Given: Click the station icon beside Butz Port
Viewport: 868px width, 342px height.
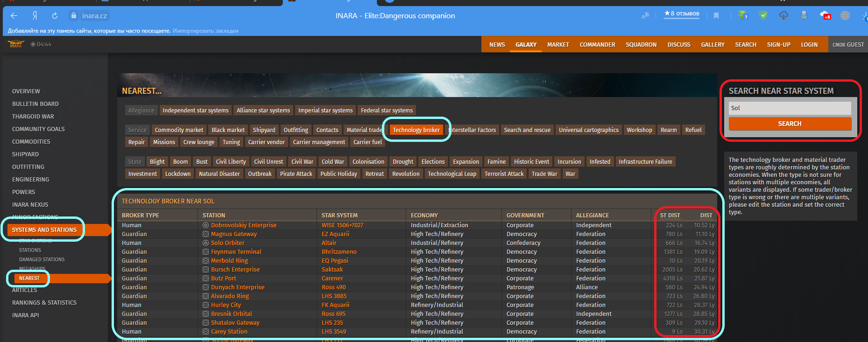Looking at the screenshot, I should coord(205,279).
